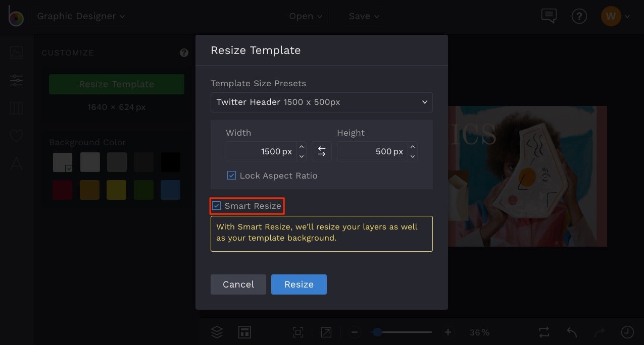This screenshot has height=345, width=644.
Task: Open the Adjustments panel icon
Action: [x=16, y=80]
